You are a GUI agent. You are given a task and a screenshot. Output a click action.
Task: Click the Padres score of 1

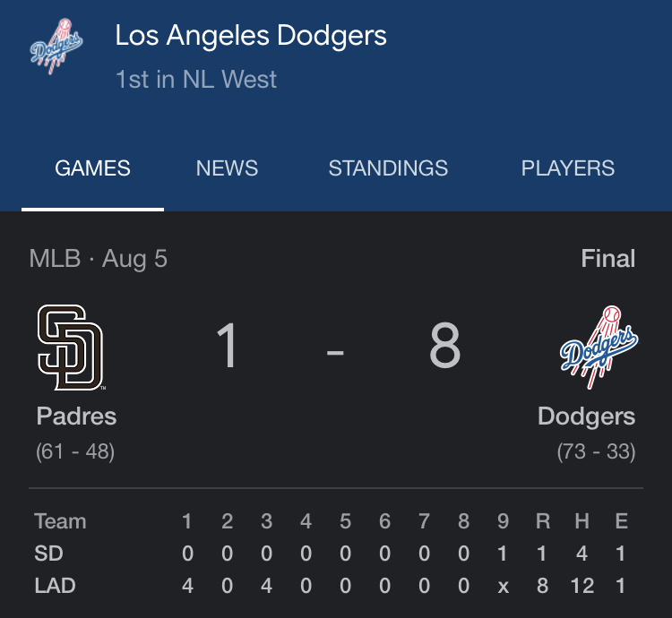coord(228,347)
